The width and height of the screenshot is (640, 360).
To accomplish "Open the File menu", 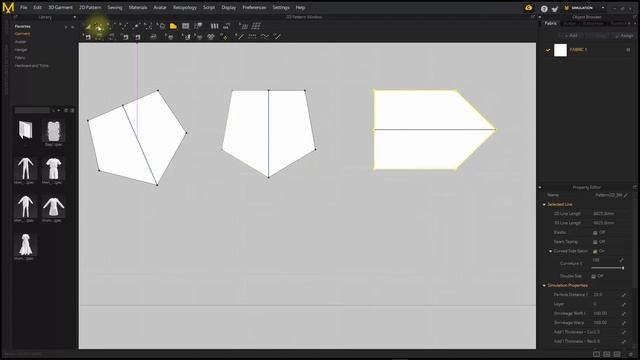I will [x=24, y=7].
